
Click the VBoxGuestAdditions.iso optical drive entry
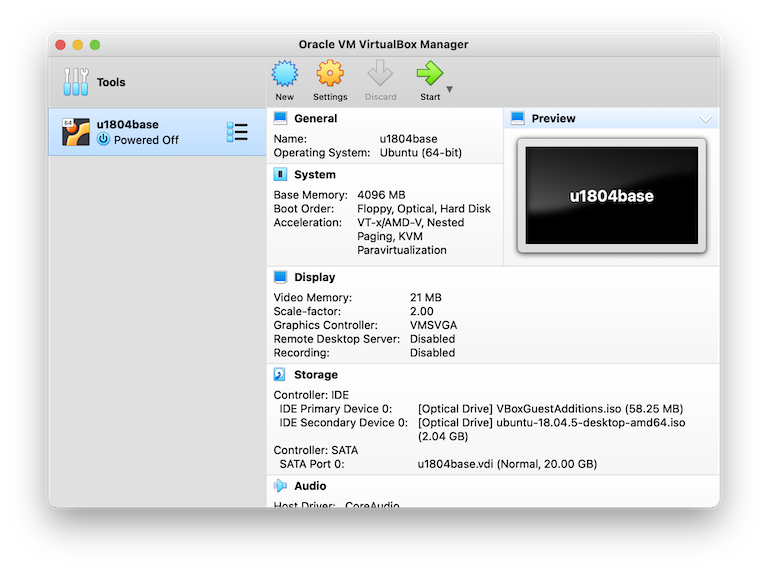click(551, 409)
